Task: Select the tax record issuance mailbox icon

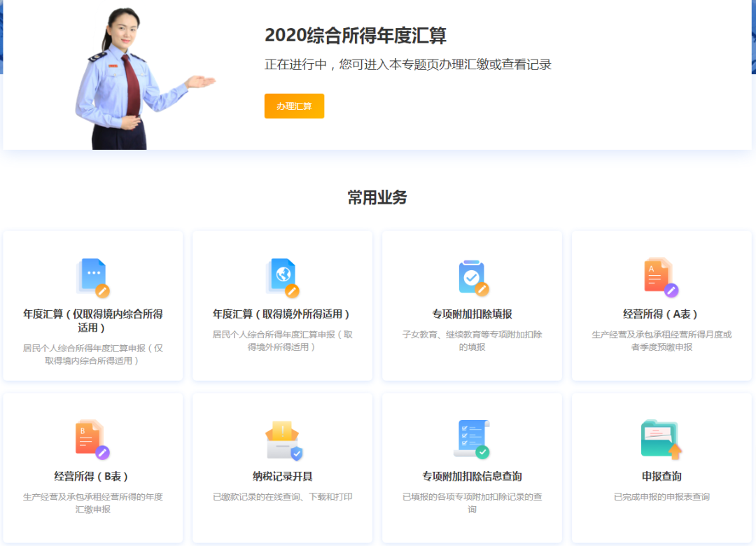Action: coord(283,437)
